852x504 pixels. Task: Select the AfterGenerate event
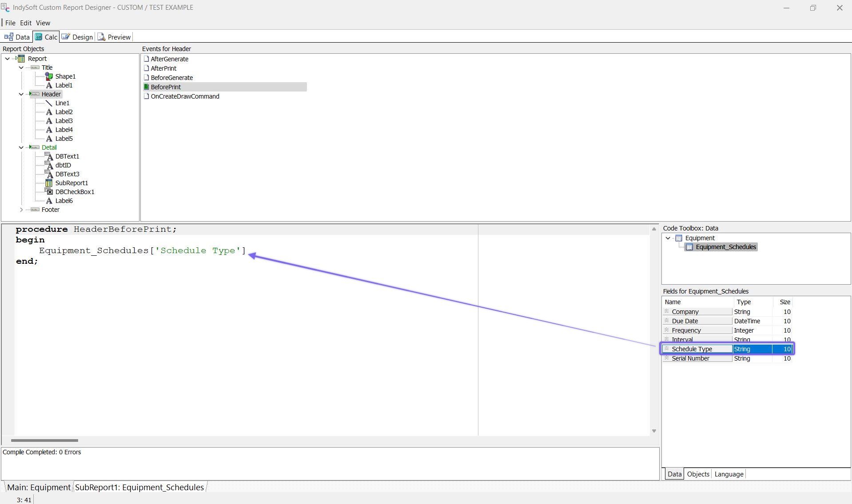(169, 59)
